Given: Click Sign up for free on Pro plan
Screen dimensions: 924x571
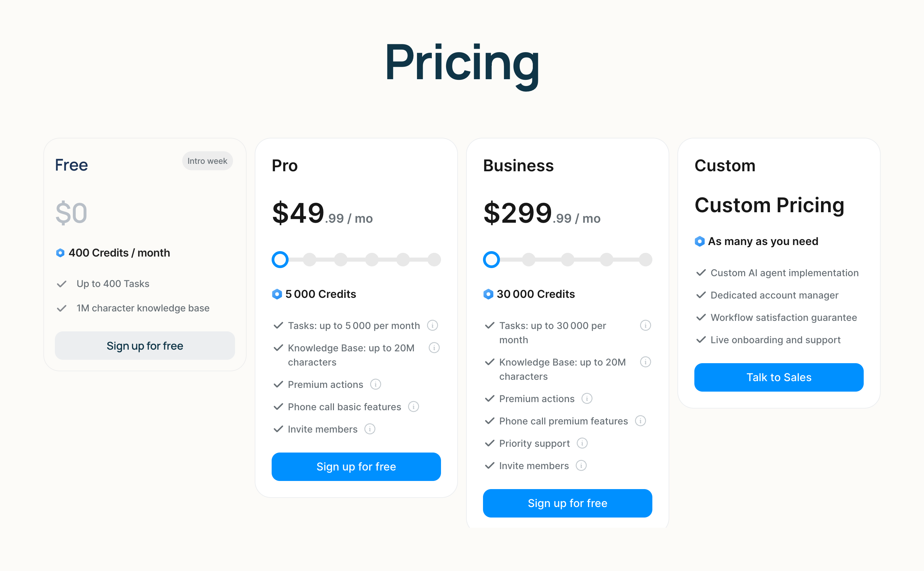Looking at the screenshot, I should [x=356, y=466].
